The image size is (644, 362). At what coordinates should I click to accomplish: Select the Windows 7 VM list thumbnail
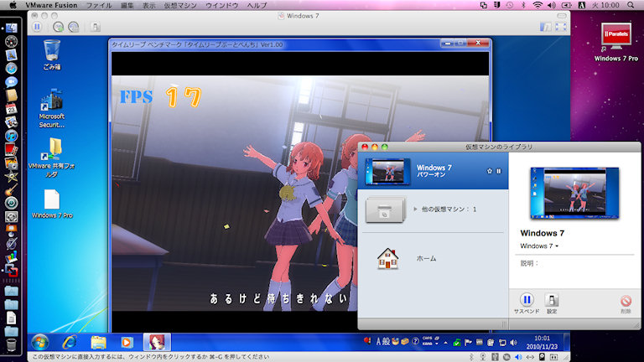point(387,171)
